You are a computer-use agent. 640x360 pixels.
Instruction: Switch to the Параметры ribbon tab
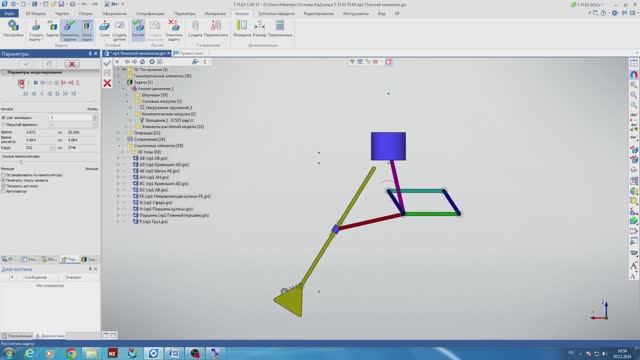click(x=184, y=13)
